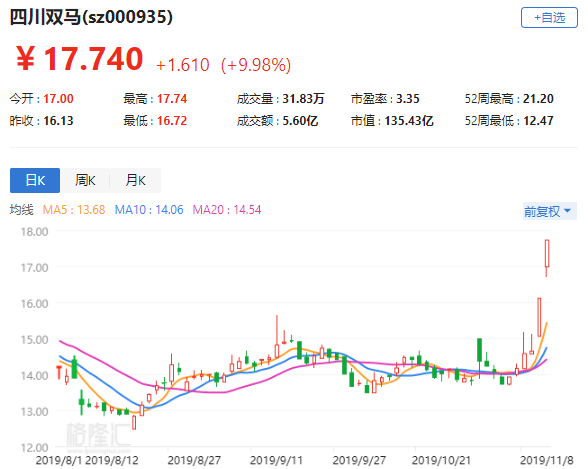Viewport: 588px width, 469px height.
Task: Switch to 月K monthly chart tab
Action: coord(135,180)
